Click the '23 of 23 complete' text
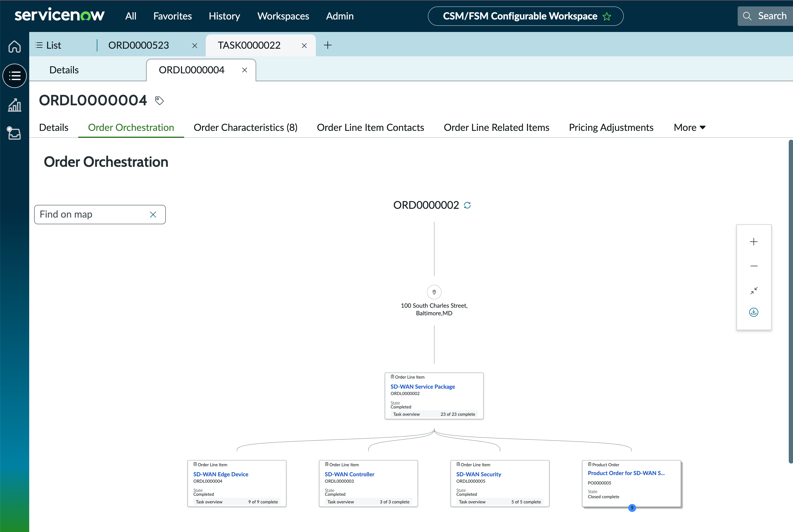This screenshot has width=793, height=532. 458,414
